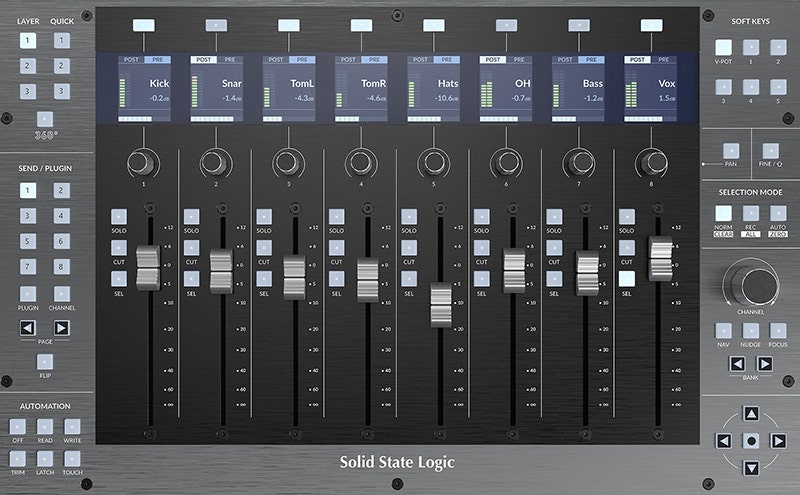Tap the top button above Kick display
The width and height of the screenshot is (800, 495).
(143, 26)
